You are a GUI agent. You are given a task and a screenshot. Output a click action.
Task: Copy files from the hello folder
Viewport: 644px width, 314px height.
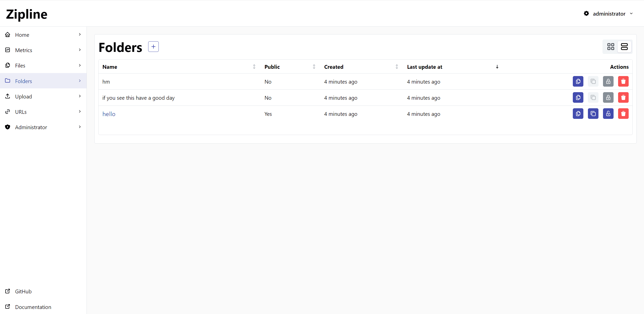pyautogui.click(x=578, y=114)
